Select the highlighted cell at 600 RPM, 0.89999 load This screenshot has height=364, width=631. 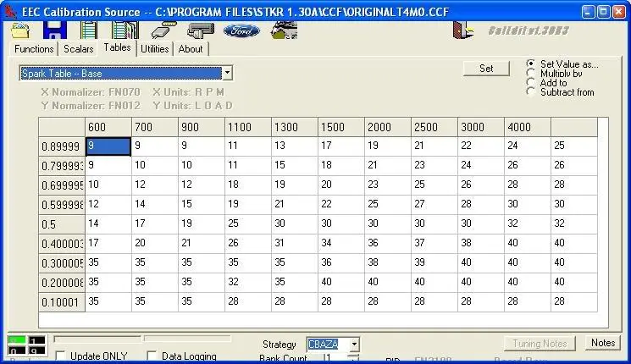click(x=108, y=146)
